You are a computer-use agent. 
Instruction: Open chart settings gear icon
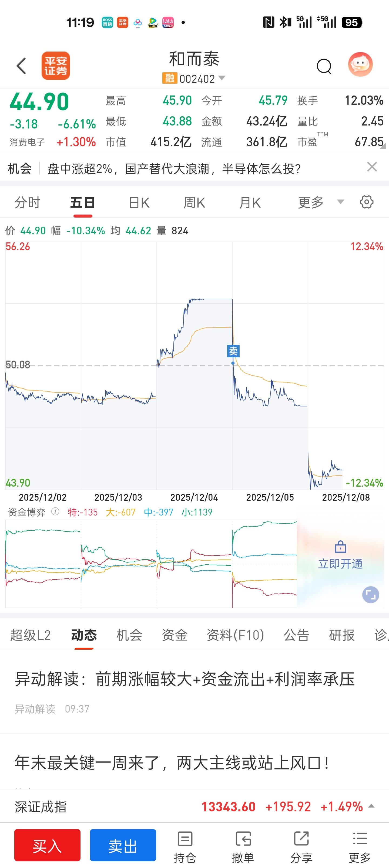tap(366, 202)
